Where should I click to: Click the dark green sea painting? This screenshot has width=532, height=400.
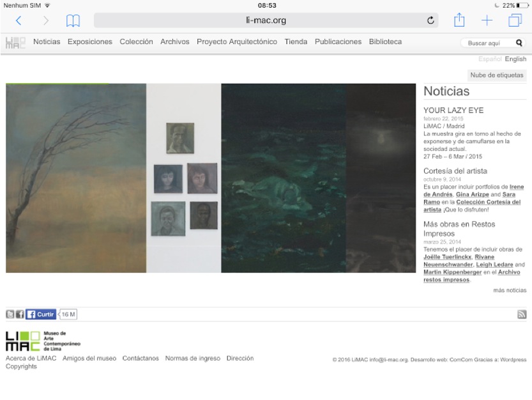click(x=284, y=178)
